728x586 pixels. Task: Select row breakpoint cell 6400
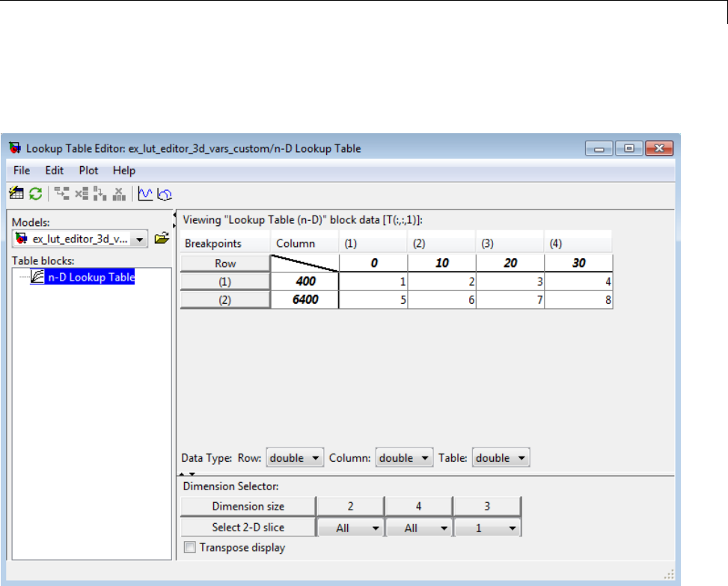tap(305, 299)
